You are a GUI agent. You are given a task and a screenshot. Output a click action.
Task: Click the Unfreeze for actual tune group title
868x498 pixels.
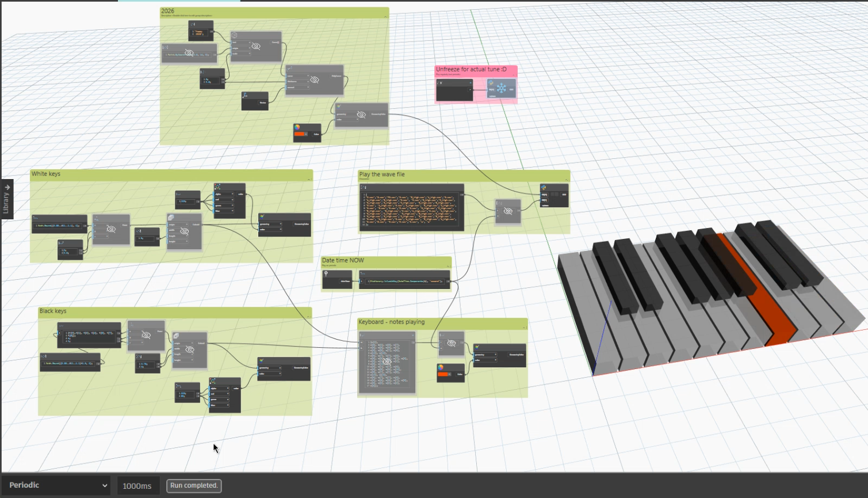pyautogui.click(x=471, y=69)
